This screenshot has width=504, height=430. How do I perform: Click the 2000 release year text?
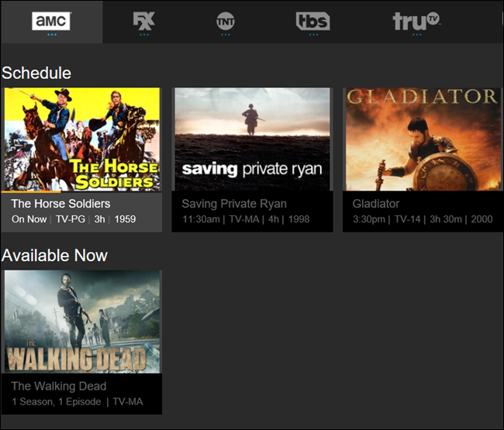tap(482, 219)
